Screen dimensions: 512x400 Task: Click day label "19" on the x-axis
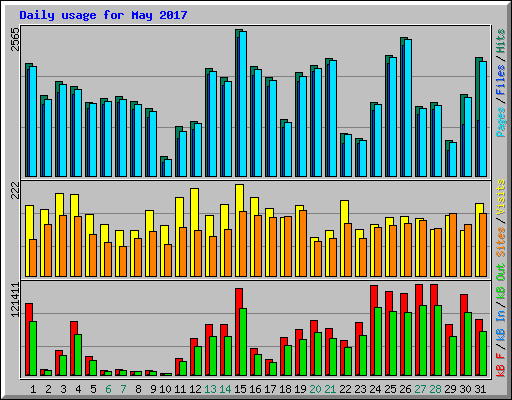300,389
